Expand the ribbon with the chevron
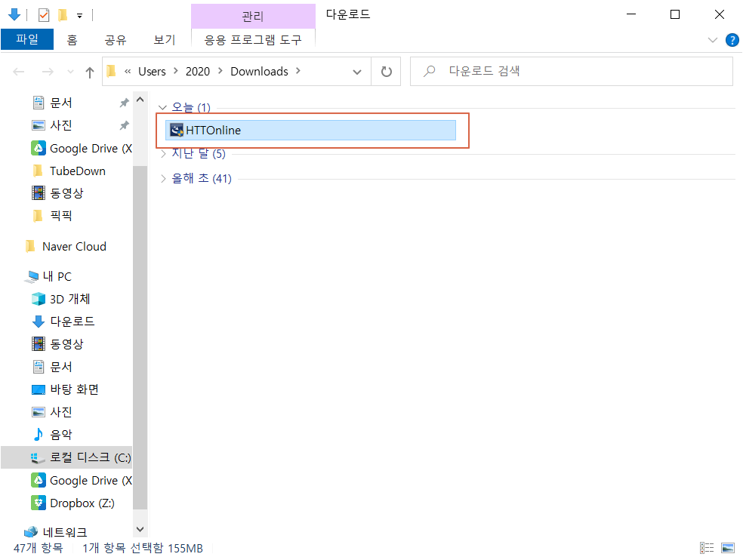 coord(712,40)
